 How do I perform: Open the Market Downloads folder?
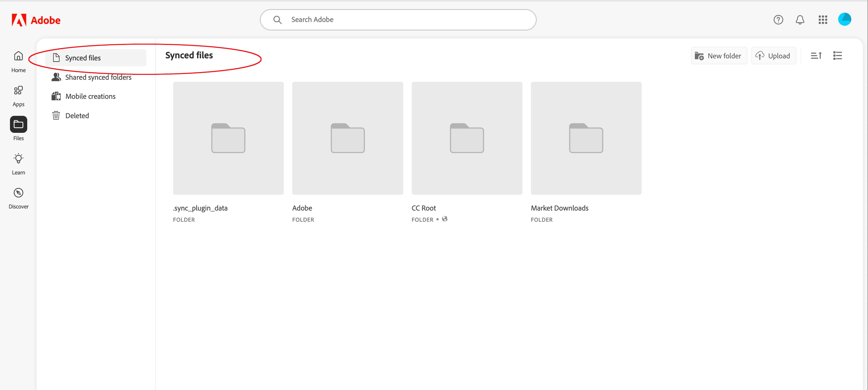click(586, 138)
